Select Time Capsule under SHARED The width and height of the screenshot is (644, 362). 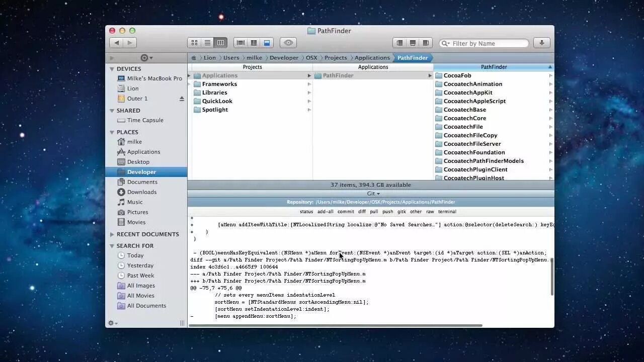(140, 120)
